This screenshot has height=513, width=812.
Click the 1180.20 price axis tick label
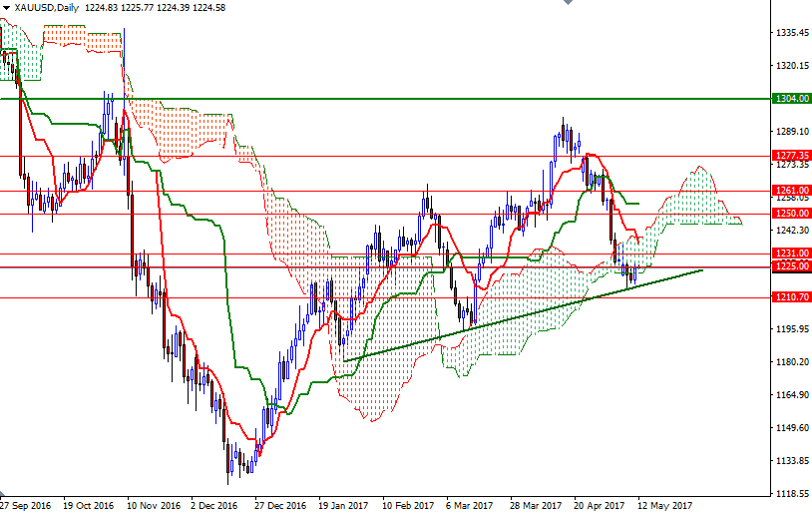792,361
